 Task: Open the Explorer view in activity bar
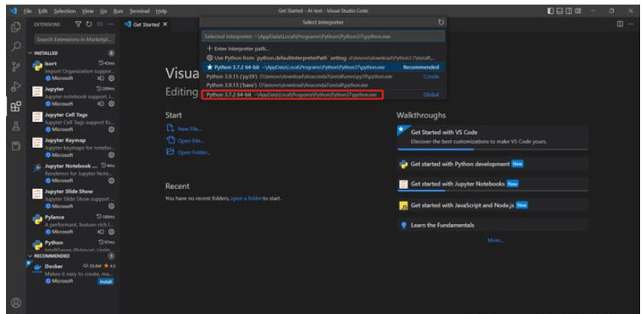[16, 27]
